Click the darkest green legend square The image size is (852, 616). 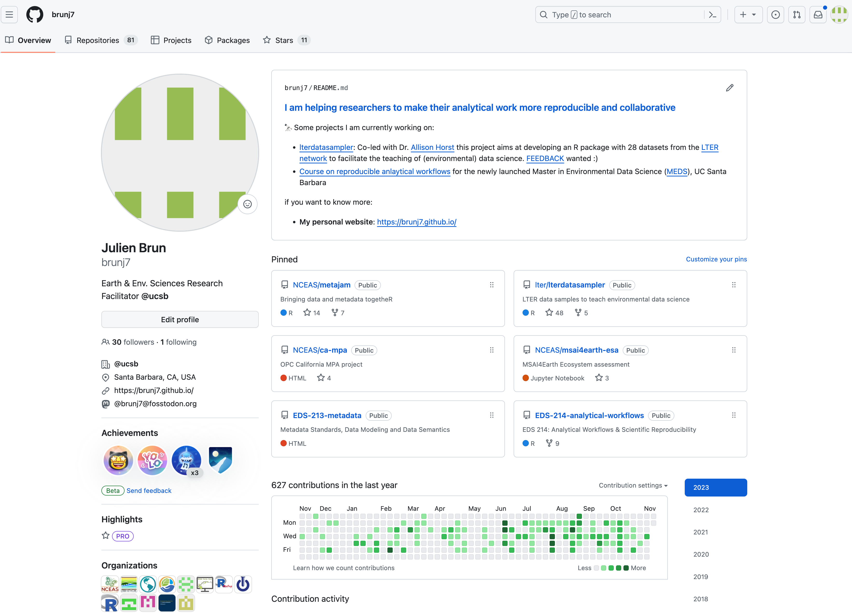626,568
